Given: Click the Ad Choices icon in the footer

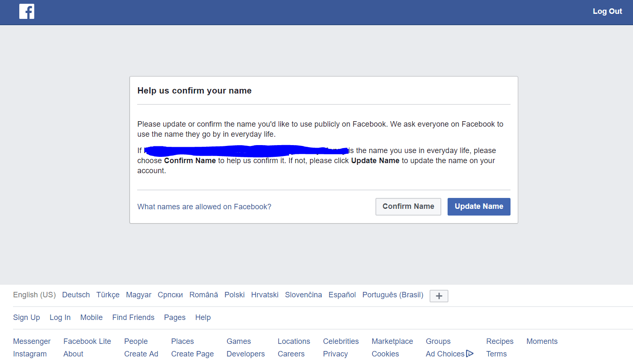Looking at the screenshot, I should (470, 354).
